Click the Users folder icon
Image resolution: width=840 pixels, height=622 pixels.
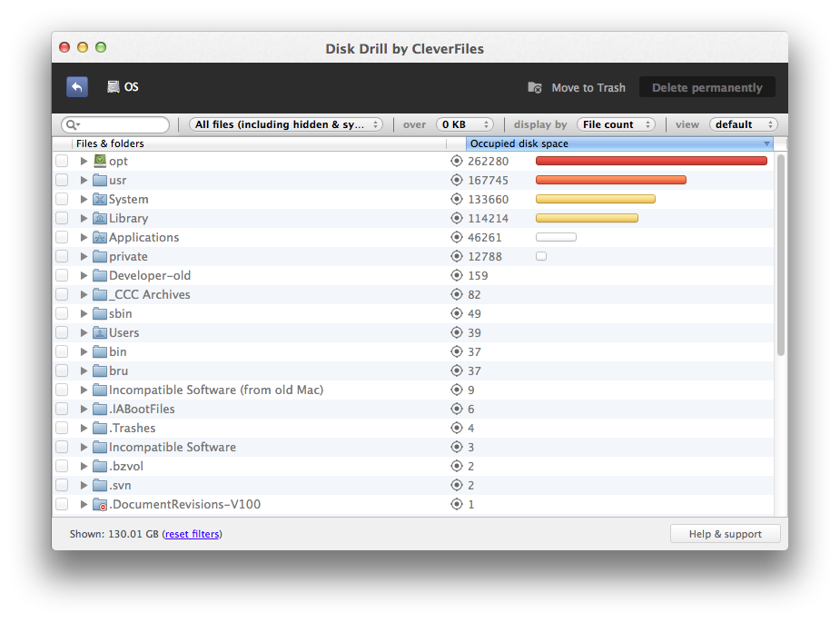point(100,332)
